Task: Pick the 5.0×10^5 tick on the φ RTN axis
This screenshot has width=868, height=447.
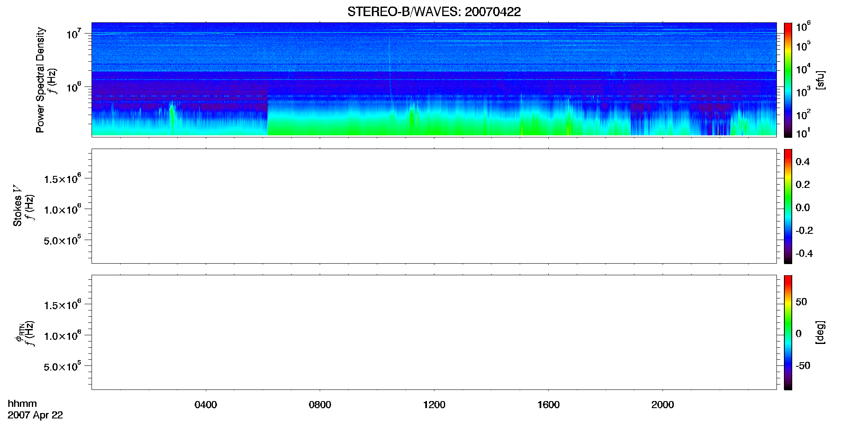Action: [63, 366]
